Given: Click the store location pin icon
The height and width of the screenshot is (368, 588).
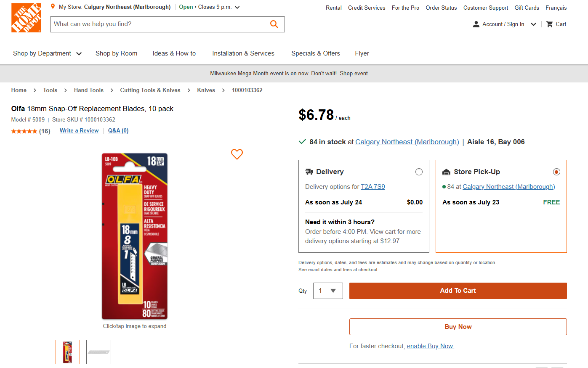Looking at the screenshot, I should point(53,7).
